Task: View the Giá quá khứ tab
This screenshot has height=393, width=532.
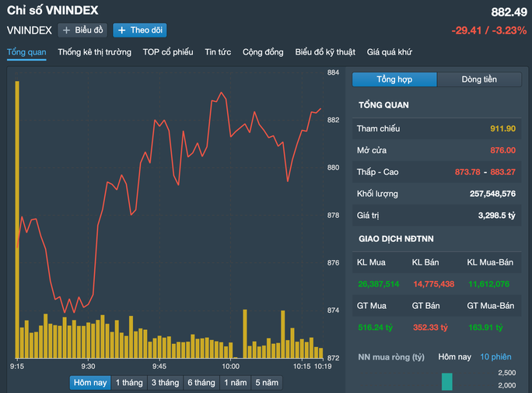Action: pyautogui.click(x=390, y=52)
